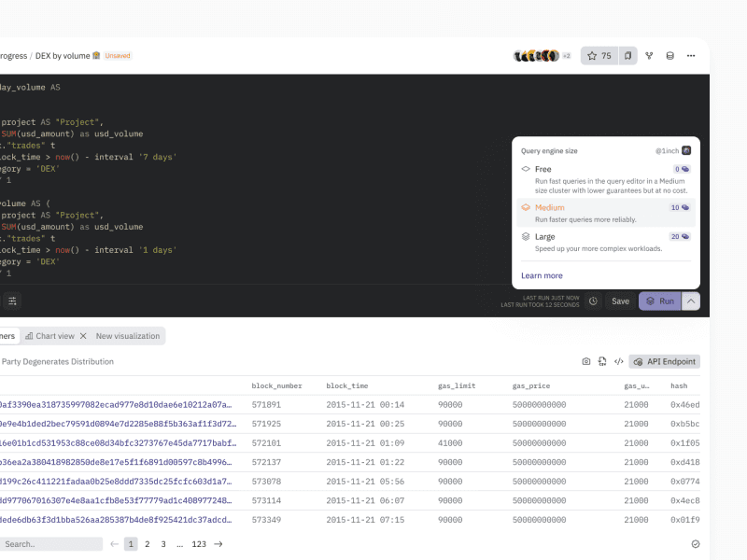Click the embed code icon
Viewport: 747px width, 560px height.
click(x=618, y=361)
